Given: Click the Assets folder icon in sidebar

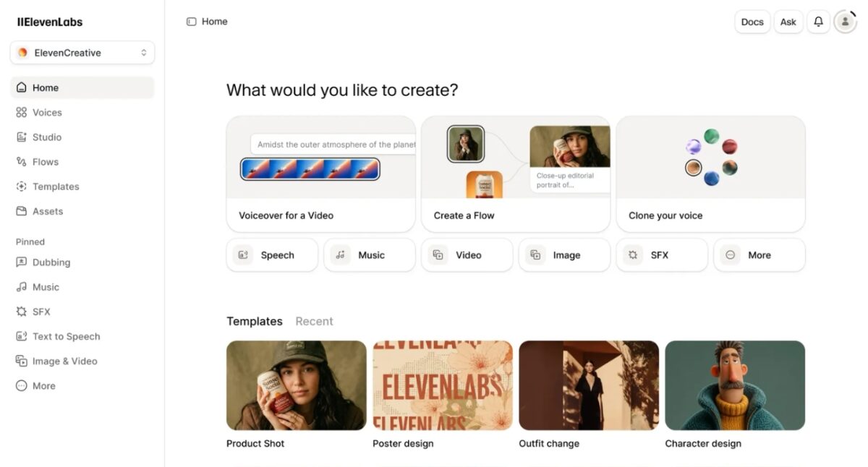Looking at the screenshot, I should [x=21, y=211].
